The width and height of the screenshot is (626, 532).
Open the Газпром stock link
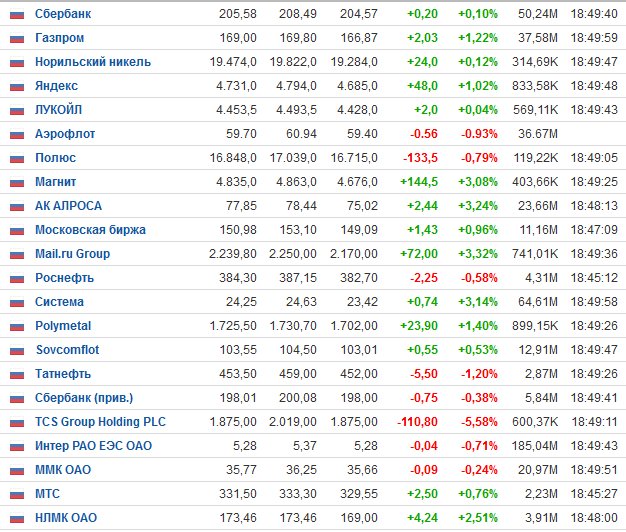(x=59, y=38)
